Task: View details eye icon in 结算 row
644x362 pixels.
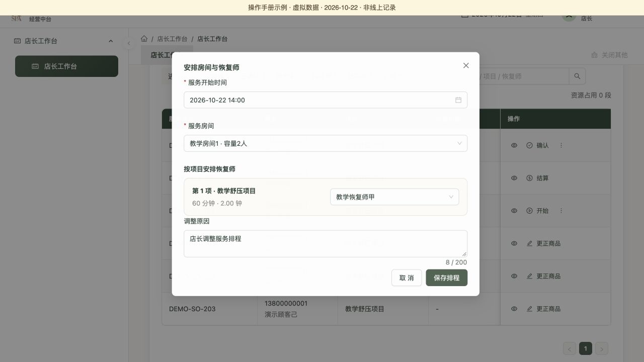Action: (514, 178)
